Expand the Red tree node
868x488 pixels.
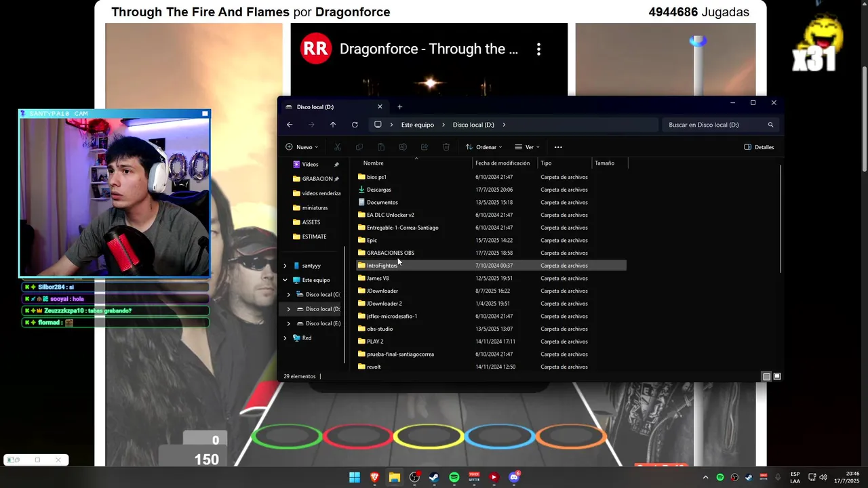click(285, 338)
